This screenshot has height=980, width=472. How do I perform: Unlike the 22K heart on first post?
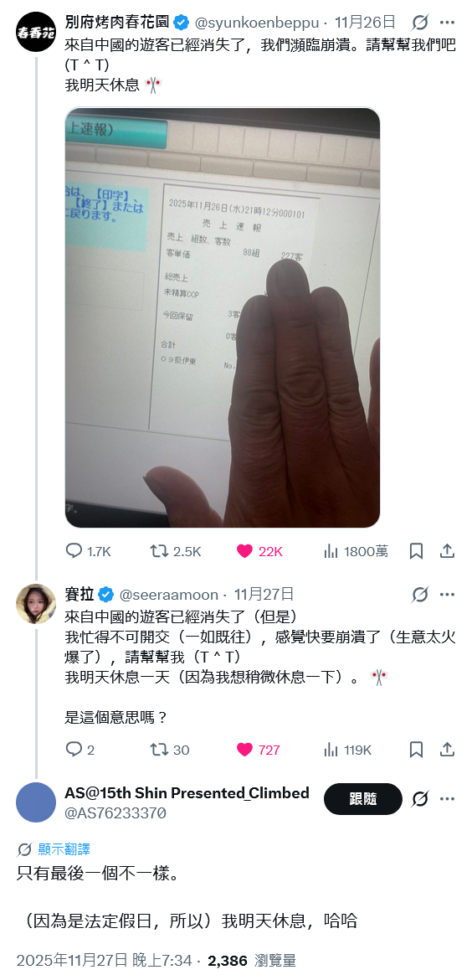[x=259, y=550]
